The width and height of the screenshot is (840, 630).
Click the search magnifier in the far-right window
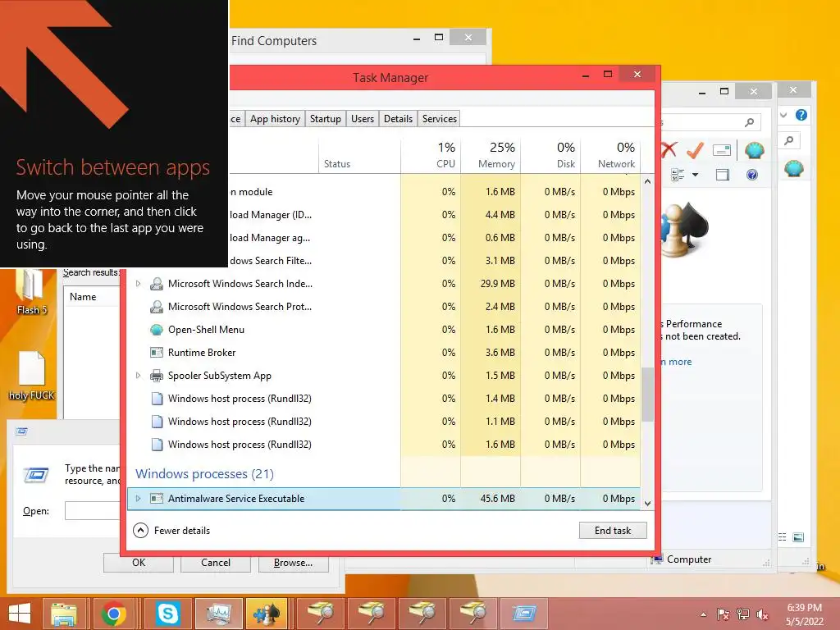click(789, 140)
